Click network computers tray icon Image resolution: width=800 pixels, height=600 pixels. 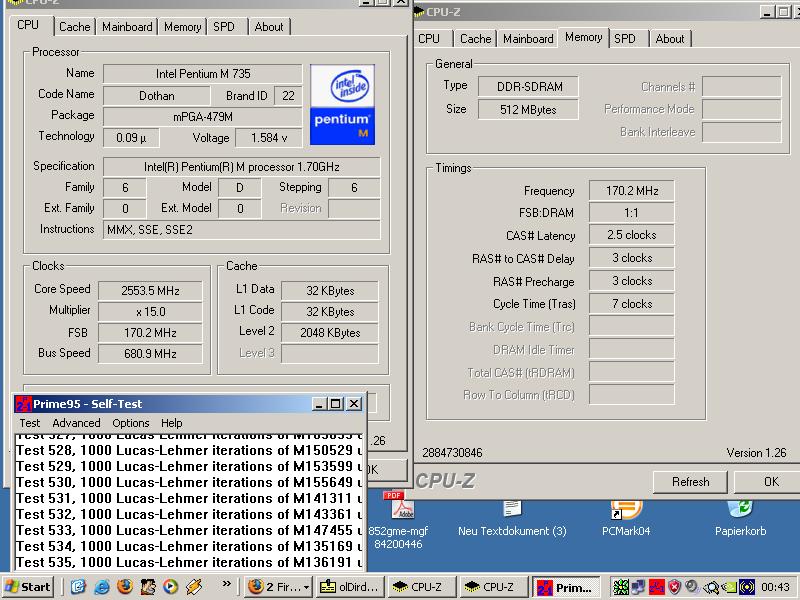638,588
